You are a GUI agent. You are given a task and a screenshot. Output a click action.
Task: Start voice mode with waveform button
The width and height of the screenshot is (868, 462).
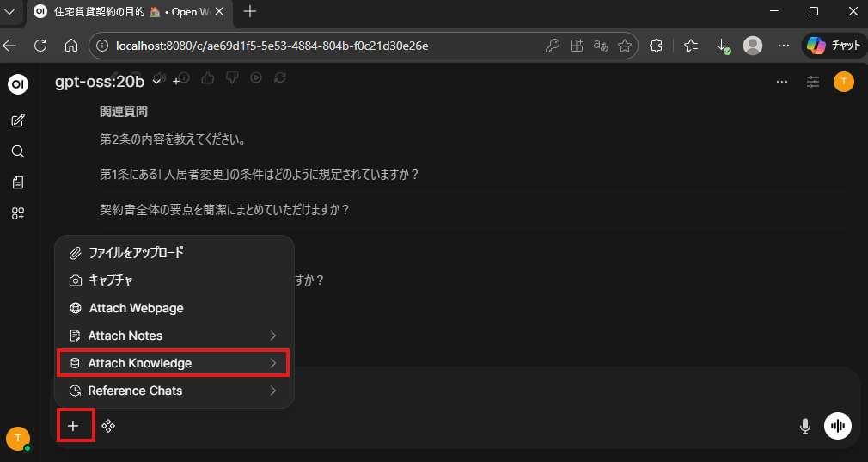(x=838, y=426)
